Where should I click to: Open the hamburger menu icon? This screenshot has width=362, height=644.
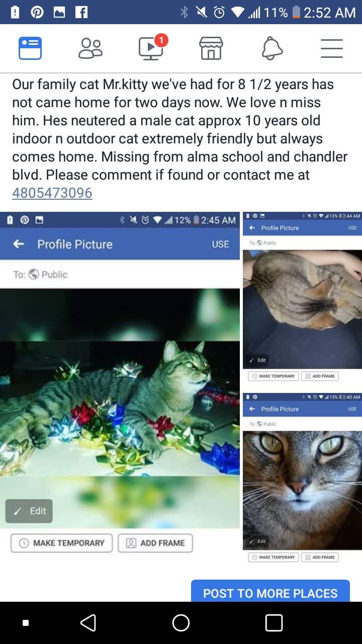pos(332,49)
